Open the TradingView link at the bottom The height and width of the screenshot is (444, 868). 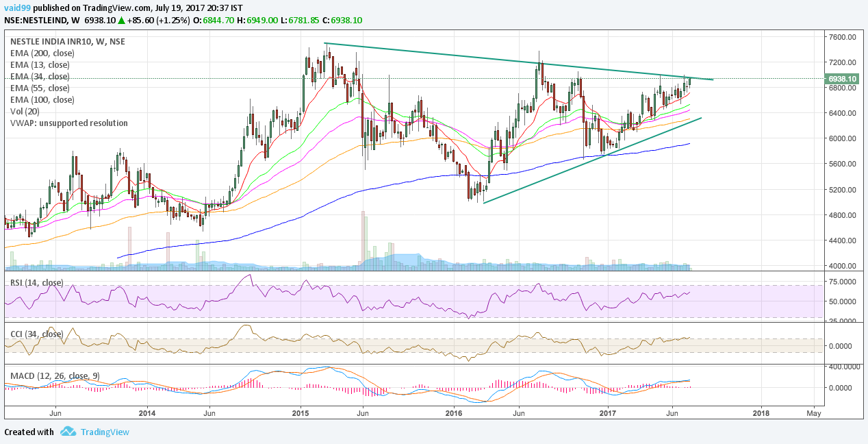tap(105, 432)
